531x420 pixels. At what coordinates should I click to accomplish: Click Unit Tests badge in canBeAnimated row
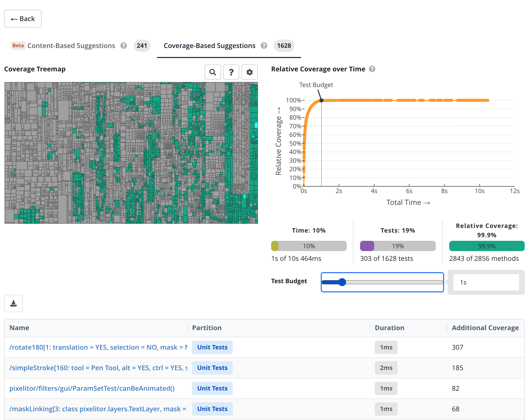tap(212, 388)
